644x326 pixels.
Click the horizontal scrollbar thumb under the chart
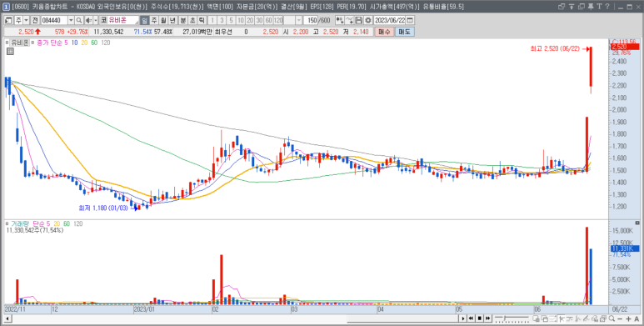coord(403,318)
